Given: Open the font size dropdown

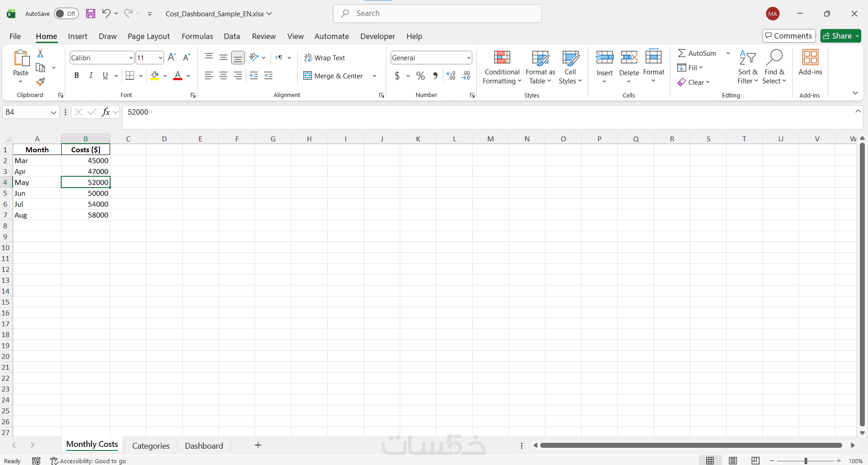Looking at the screenshot, I should pos(160,58).
